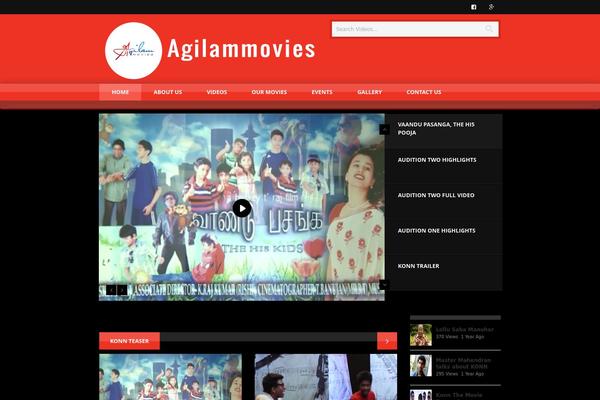Open the Lollu Saba Manohar thumbnail
This screenshot has height=400, width=600.
pos(421,335)
